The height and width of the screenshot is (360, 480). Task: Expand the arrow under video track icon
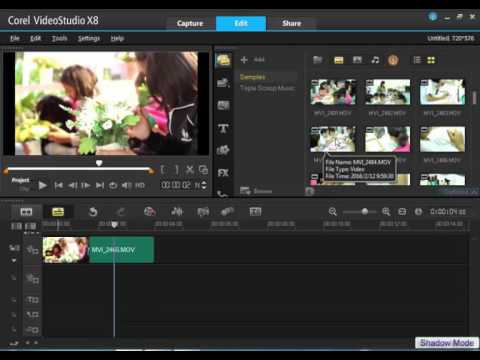click(14, 260)
